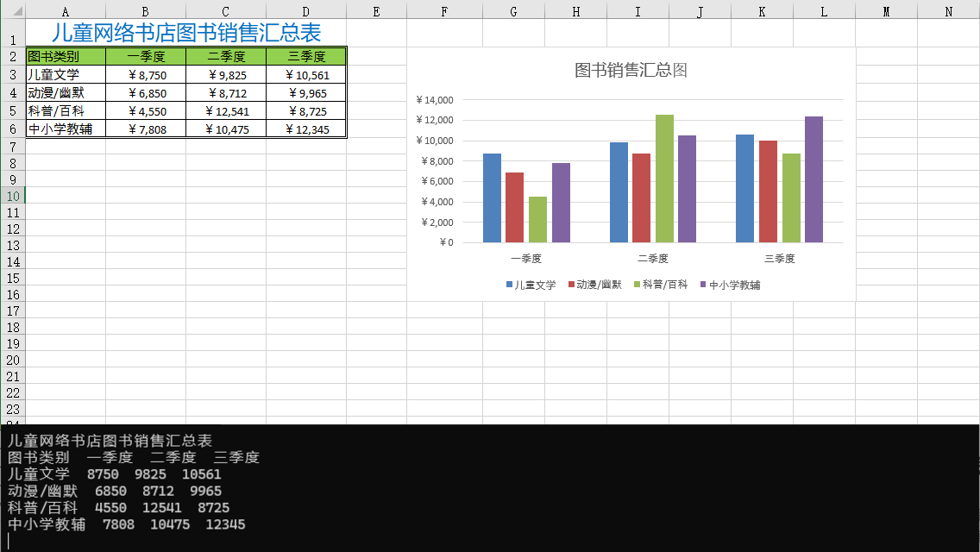The image size is (980, 552).
Task: Select the cell showing ¥10,561
Action: pyautogui.click(x=305, y=75)
